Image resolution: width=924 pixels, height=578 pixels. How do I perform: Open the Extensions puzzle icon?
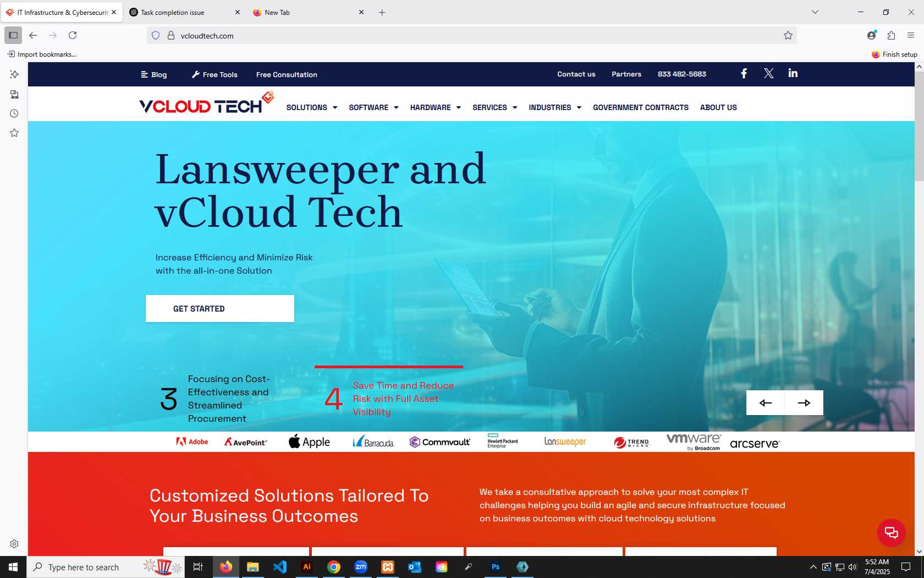(891, 35)
